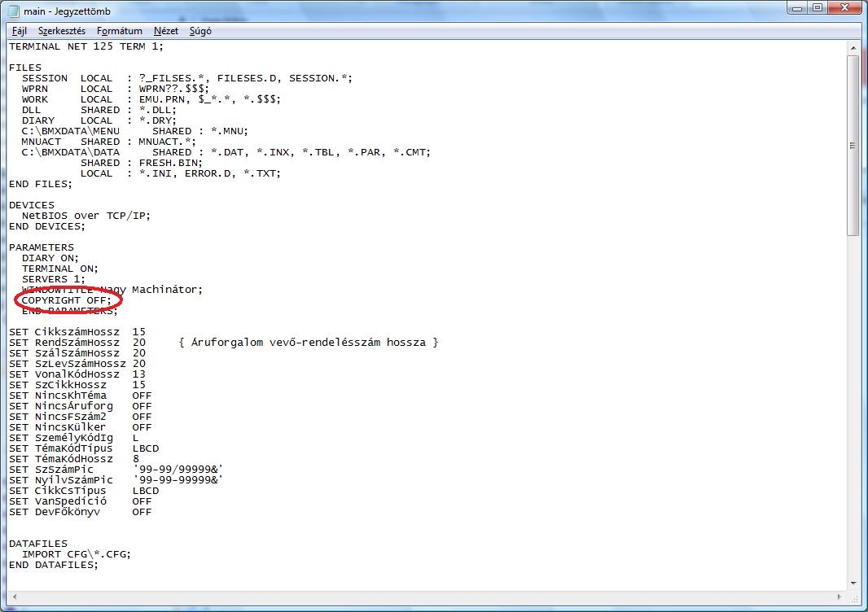Click the 'SET SzLevSzámHossz 20' line
Image resolution: width=868 pixels, height=612 pixels.
pyautogui.click(x=77, y=364)
